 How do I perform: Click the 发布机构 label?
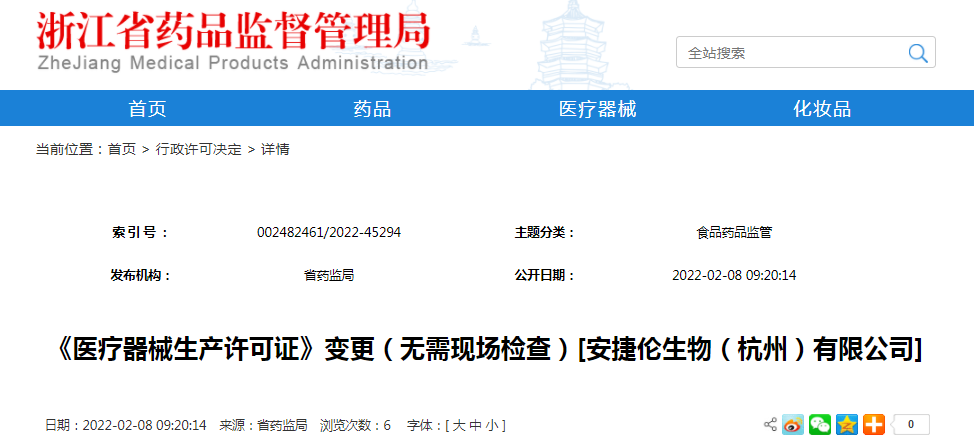pos(141,275)
